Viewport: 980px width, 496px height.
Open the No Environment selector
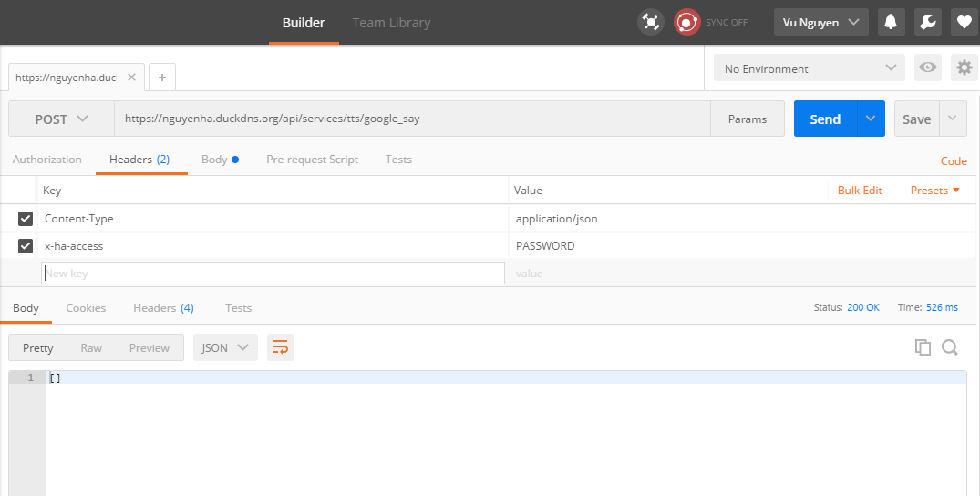pyautogui.click(x=810, y=68)
